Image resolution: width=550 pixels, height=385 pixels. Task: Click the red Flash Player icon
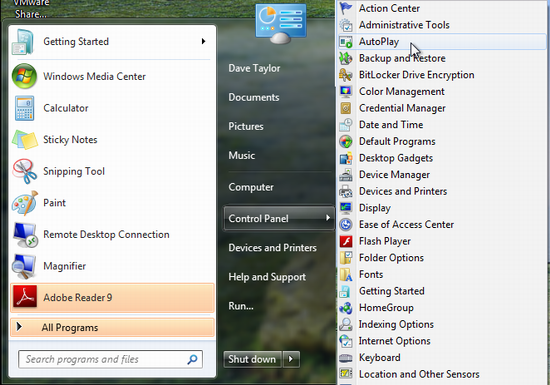point(346,241)
